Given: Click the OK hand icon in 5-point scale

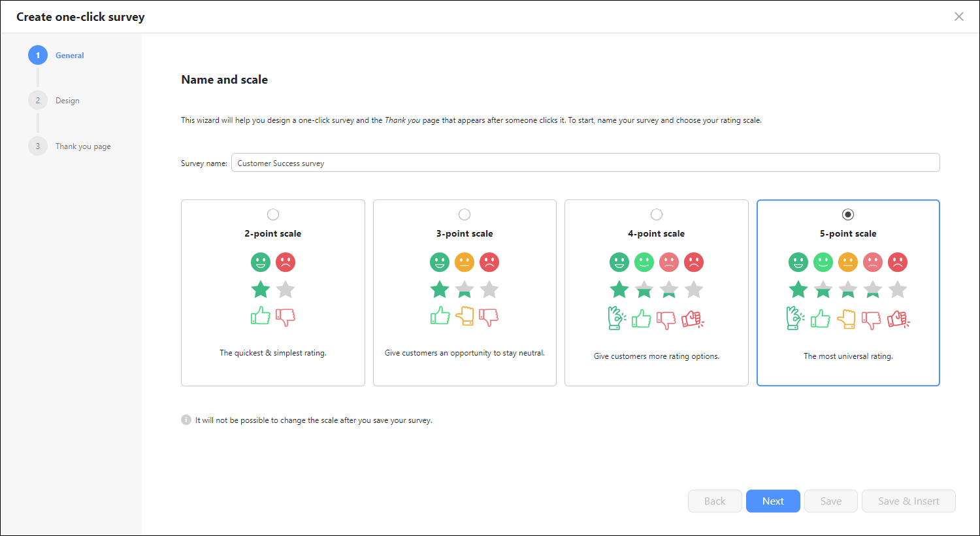Looking at the screenshot, I should point(795,318).
